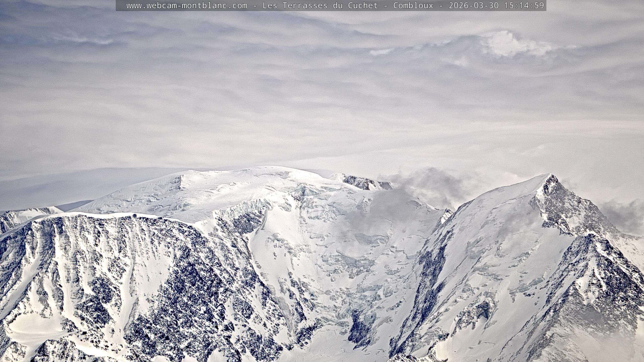644x362 pixels.
Task: Click the 15:14:59 time stamp
Action: click(x=524, y=6)
